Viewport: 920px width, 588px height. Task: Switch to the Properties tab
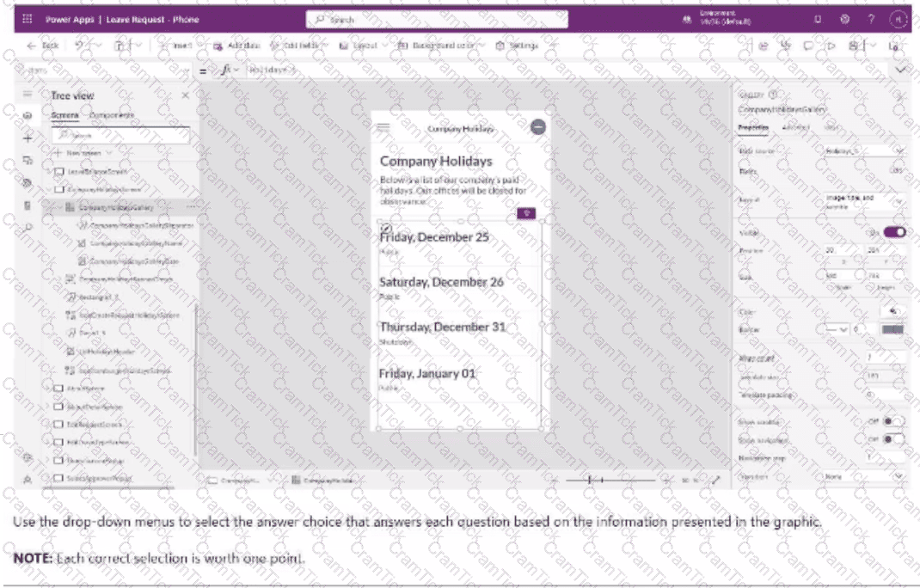(753, 127)
